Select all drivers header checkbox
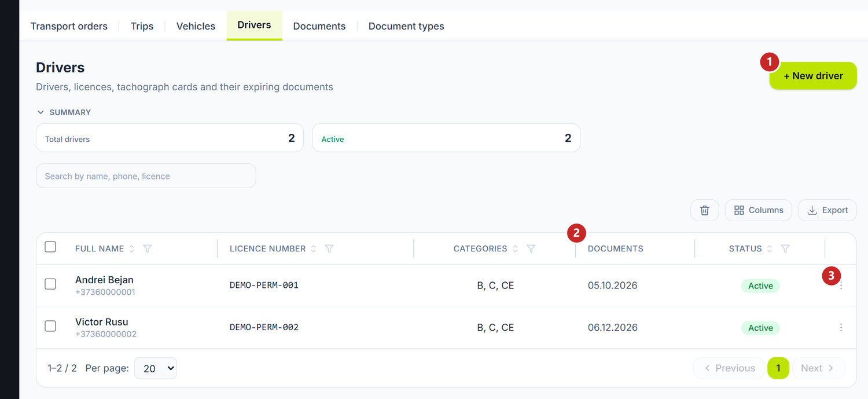This screenshot has height=399, width=868. 50,247
